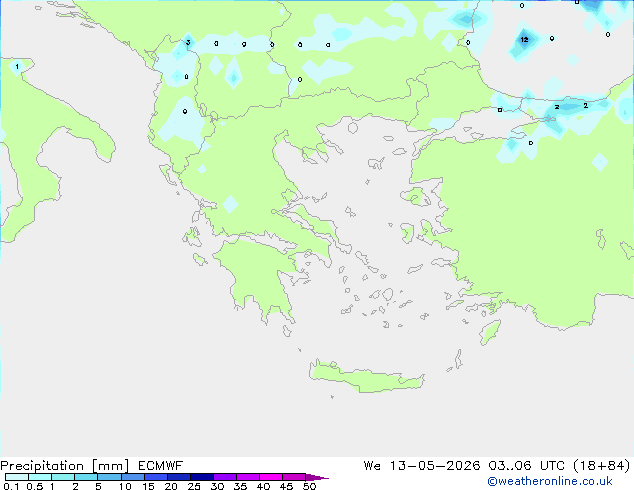This screenshot has height=490, width=634.
Task: Select the legend swatch for 10 to 15 mm
Action: [133, 477]
